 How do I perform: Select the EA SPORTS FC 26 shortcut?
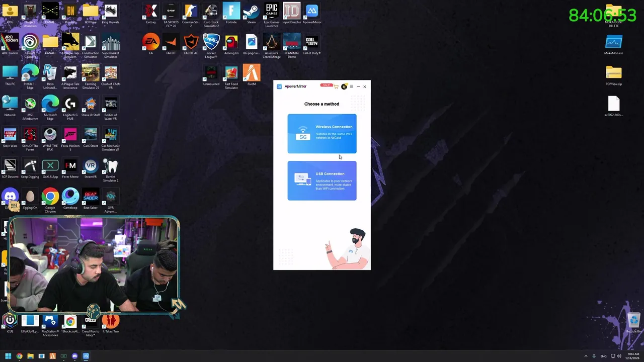pyautogui.click(x=171, y=16)
